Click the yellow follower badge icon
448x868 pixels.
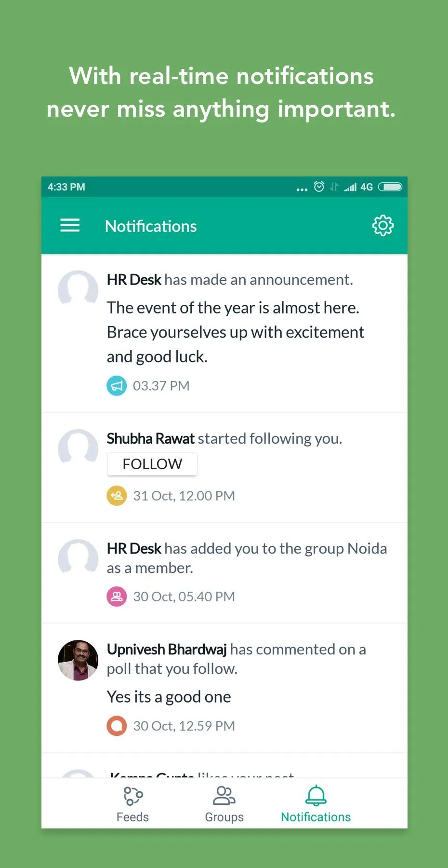(x=116, y=495)
